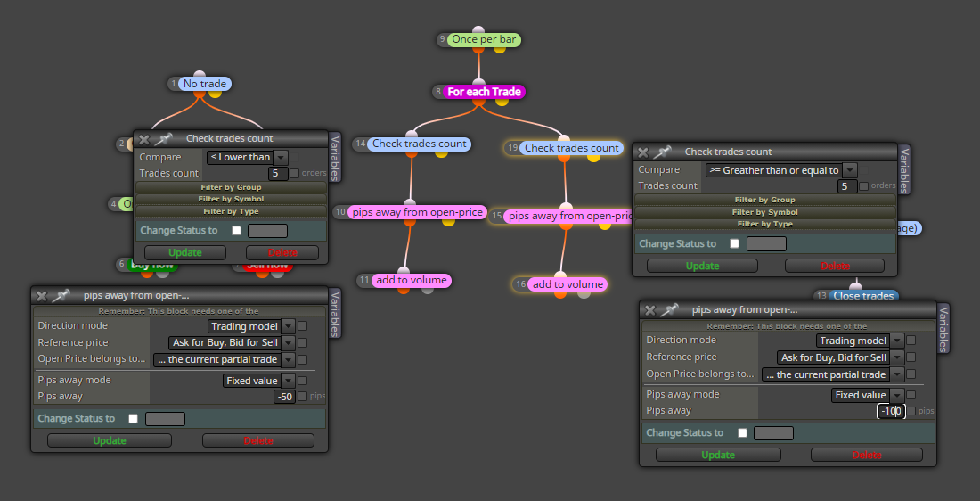
Task: Expand Filter by Symbol in Greather than panel
Action: point(765,212)
